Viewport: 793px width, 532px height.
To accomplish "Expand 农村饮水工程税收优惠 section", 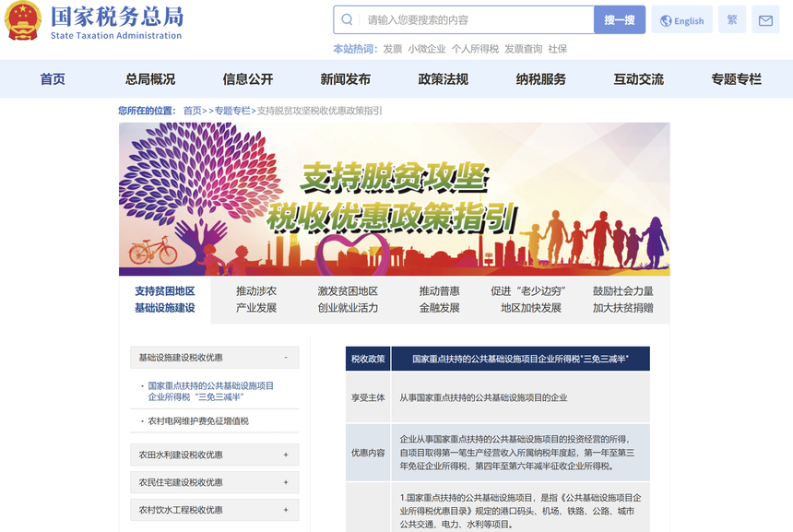I will point(215,510).
